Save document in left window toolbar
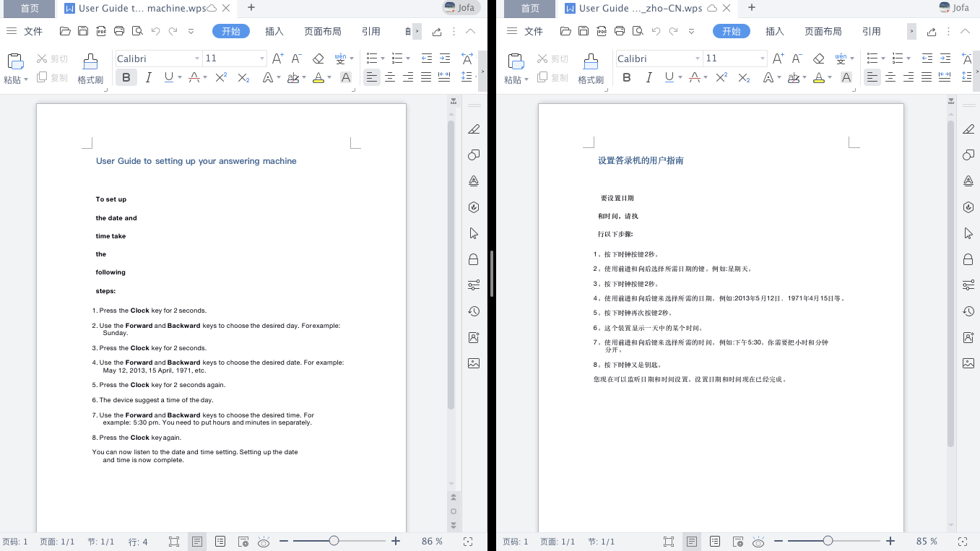Screen dimensions: 980x551 click(x=83, y=31)
